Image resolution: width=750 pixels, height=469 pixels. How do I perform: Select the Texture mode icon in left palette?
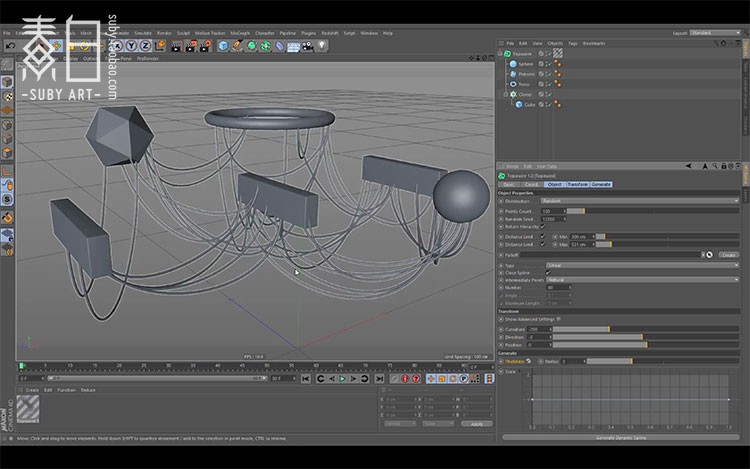[7, 96]
